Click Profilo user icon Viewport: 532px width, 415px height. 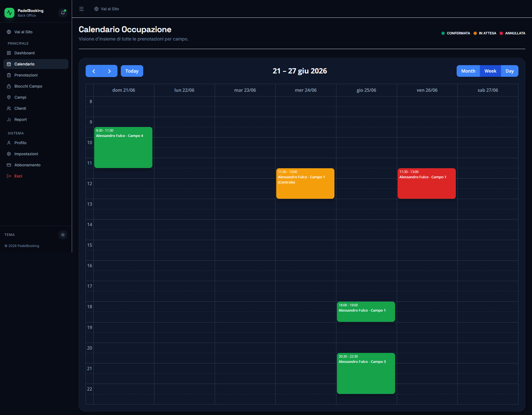coord(9,143)
